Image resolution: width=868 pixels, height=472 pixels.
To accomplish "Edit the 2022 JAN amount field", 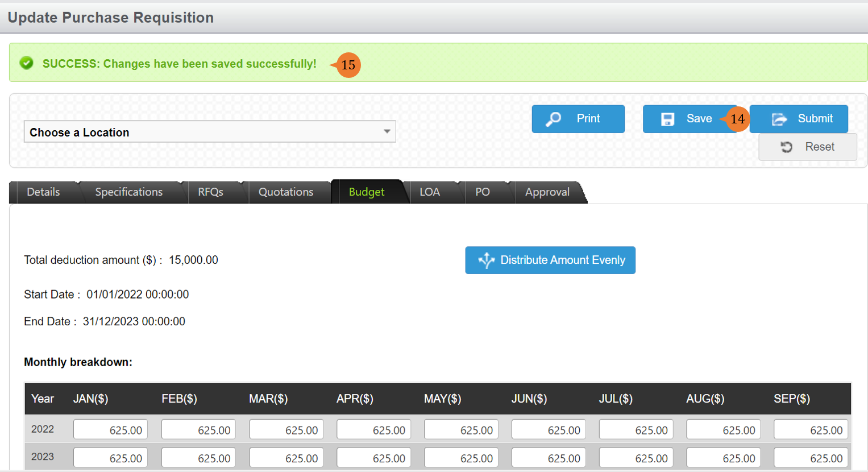I will pos(110,430).
